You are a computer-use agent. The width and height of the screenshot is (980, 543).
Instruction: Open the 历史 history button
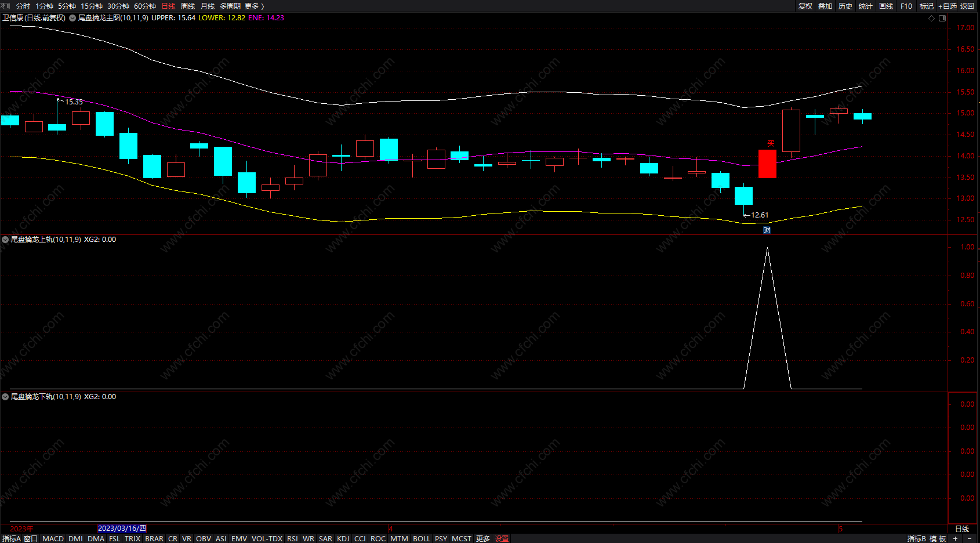click(x=845, y=6)
